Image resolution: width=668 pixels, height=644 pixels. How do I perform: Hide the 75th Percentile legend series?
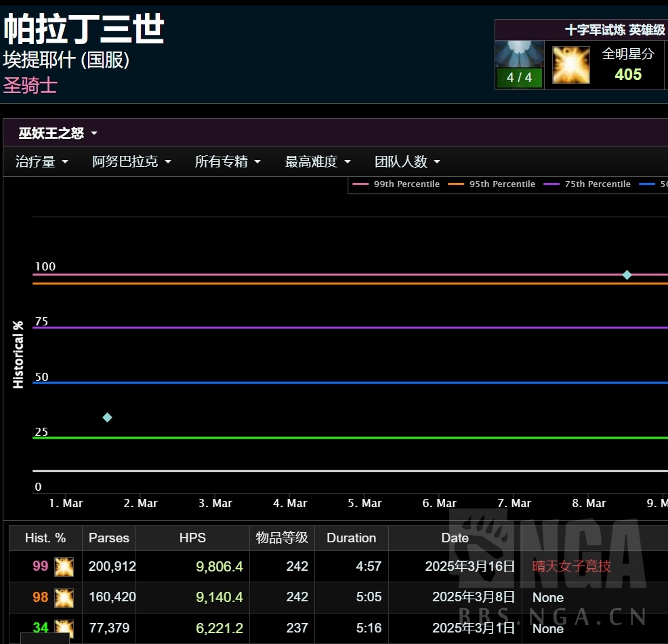click(588, 184)
